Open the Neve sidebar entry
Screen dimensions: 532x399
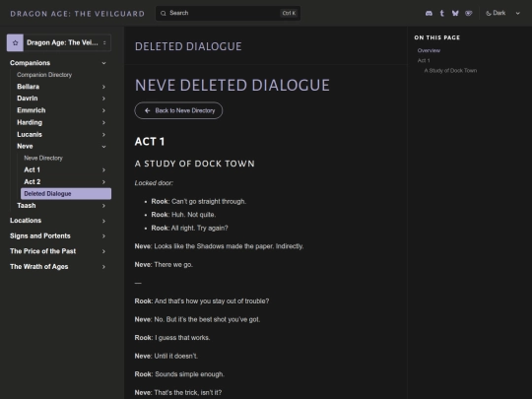point(25,146)
